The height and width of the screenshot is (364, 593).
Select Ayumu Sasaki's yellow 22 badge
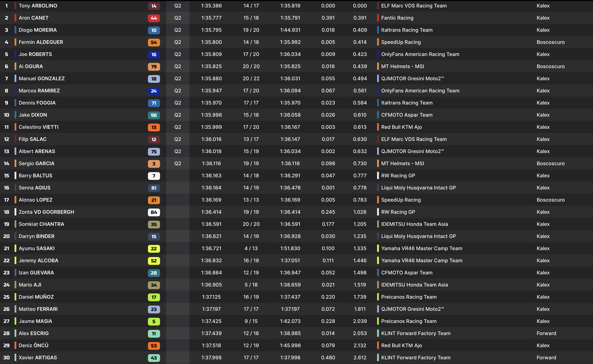154,248
